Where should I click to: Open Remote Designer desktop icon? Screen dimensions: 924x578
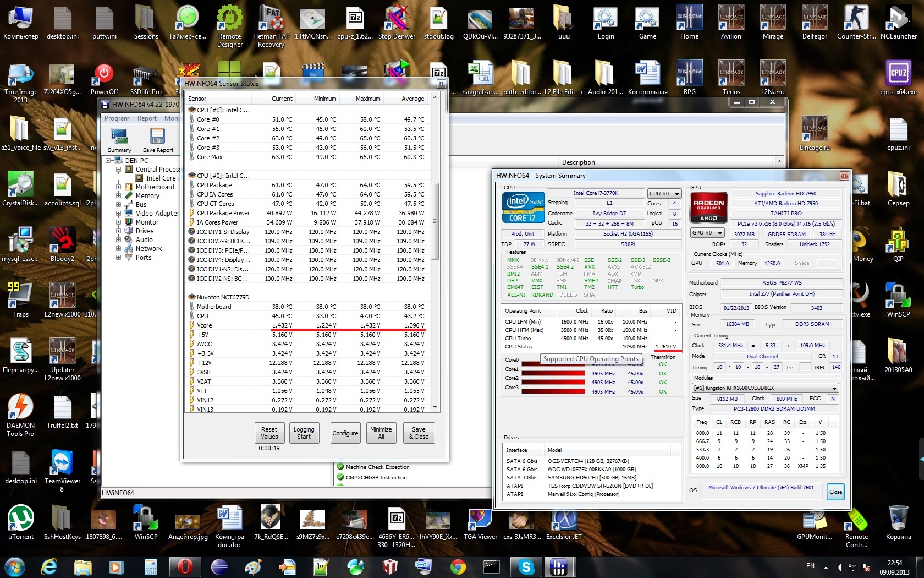click(230, 26)
